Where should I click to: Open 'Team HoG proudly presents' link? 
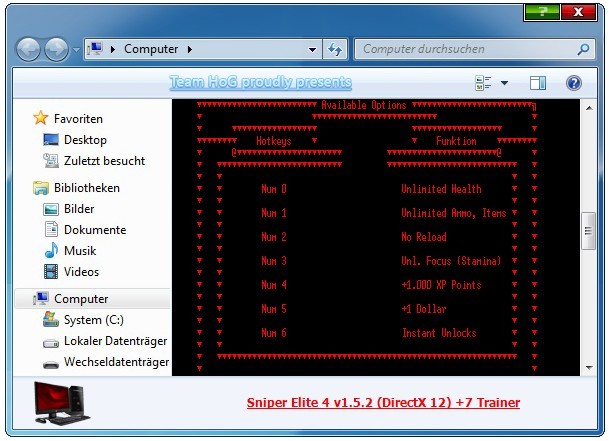pyautogui.click(x=261, y=82)
